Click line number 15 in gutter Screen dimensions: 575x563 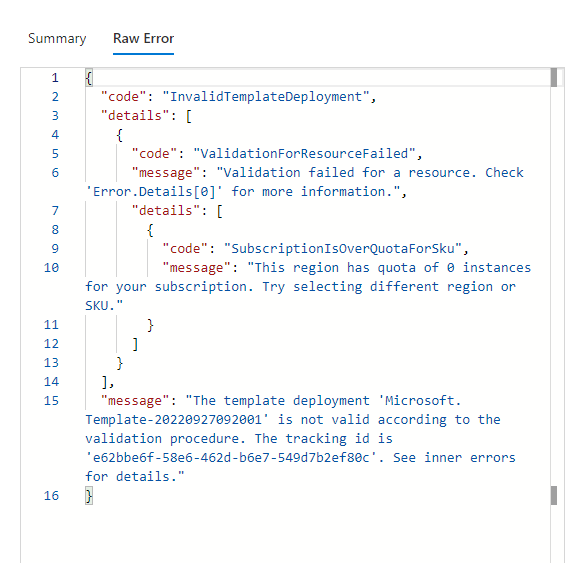[51, 401]
